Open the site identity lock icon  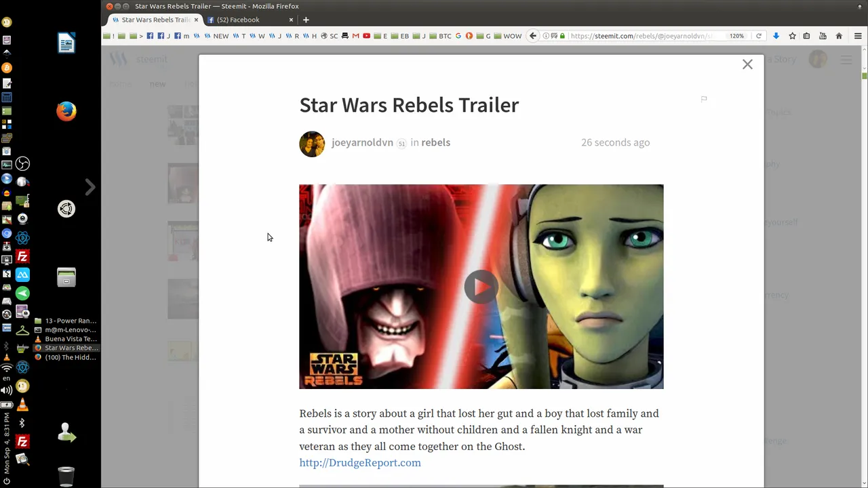[562, 36]
